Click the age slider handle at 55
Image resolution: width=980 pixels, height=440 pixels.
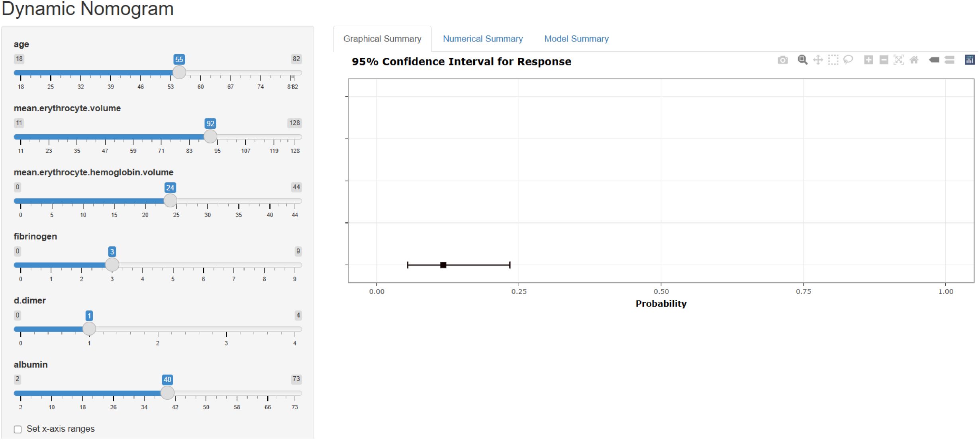[179, 73]
